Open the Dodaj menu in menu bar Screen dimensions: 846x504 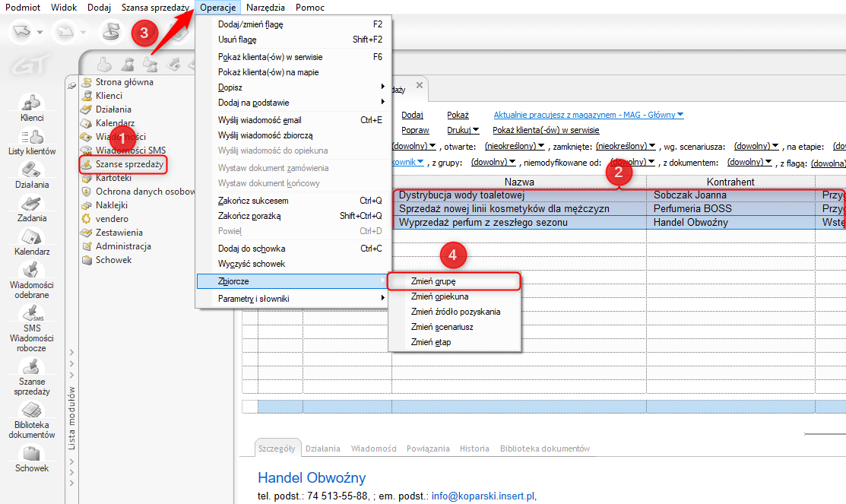click(x=100, y=7)
